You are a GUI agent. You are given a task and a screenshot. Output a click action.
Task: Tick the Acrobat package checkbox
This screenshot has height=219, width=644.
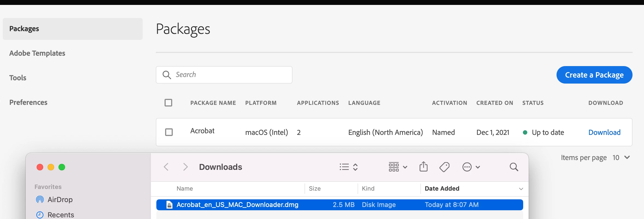pos(169,132)
